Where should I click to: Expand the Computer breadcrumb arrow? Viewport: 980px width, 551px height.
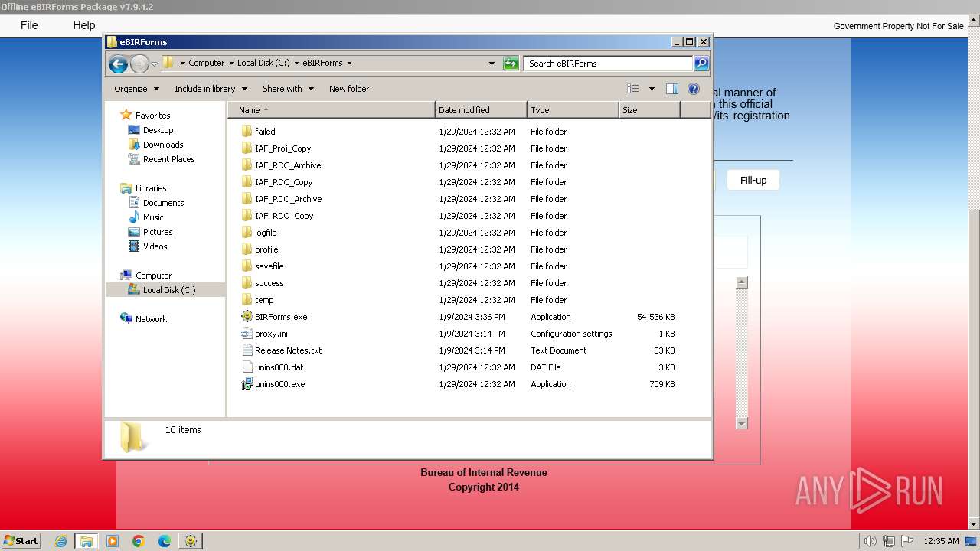pyautogui.click(x=231, y=64)
